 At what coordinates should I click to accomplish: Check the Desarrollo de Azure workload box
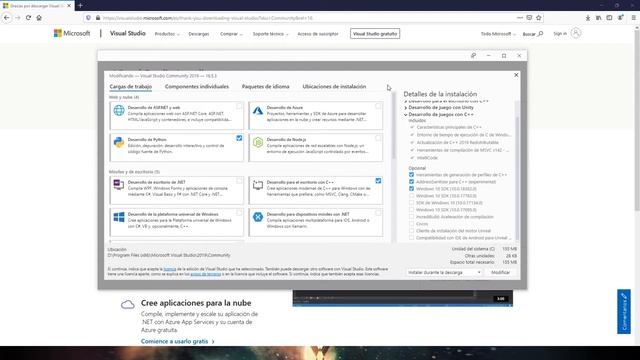[x=378, y=106]
